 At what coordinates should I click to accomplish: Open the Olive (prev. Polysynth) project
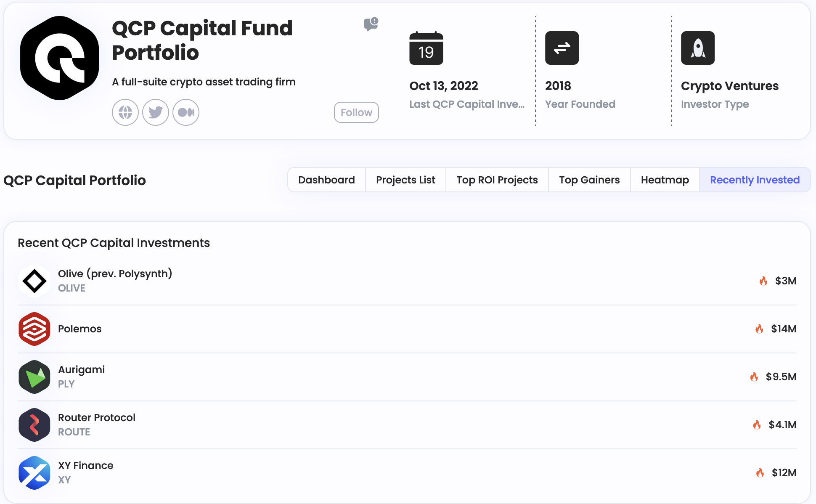point(115,273)
